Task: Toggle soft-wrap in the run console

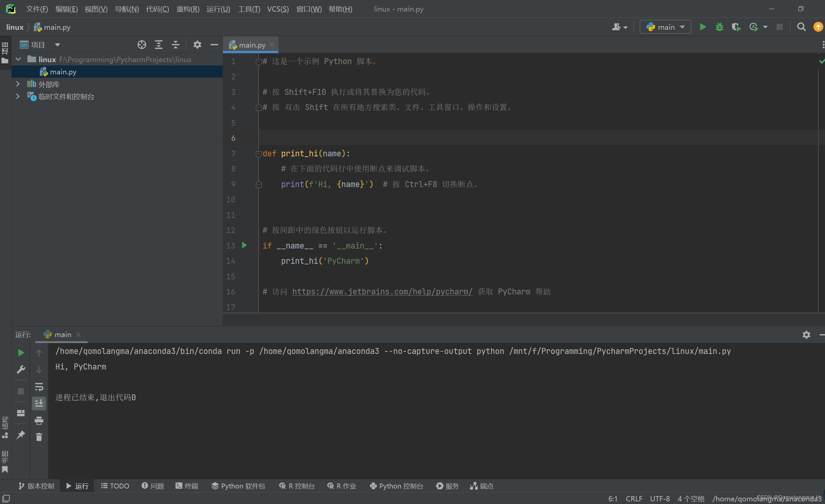Action: [39, 387]
